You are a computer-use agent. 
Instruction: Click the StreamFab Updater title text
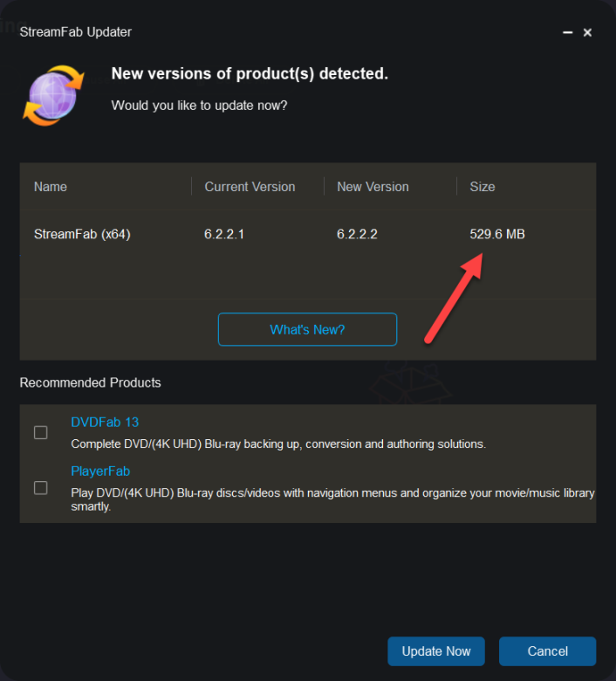pyautogui.click(x=76, y=32)
